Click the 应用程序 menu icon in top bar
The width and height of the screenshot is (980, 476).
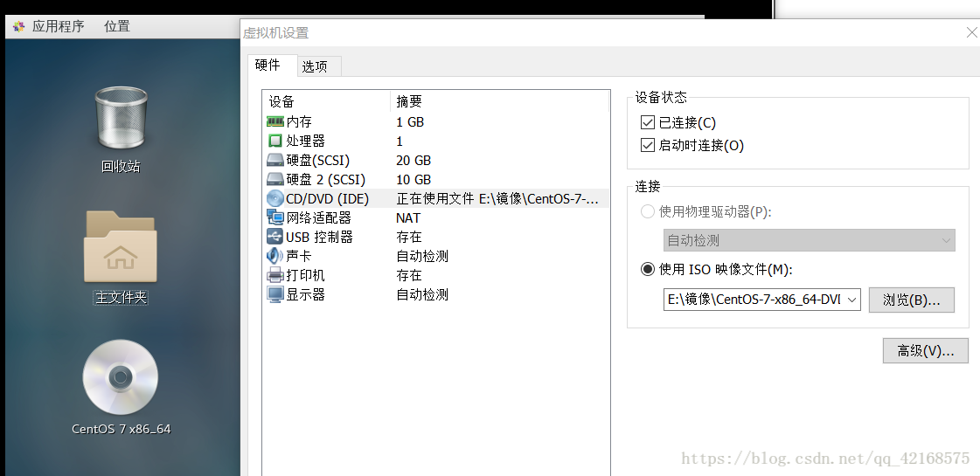[18, 26]
